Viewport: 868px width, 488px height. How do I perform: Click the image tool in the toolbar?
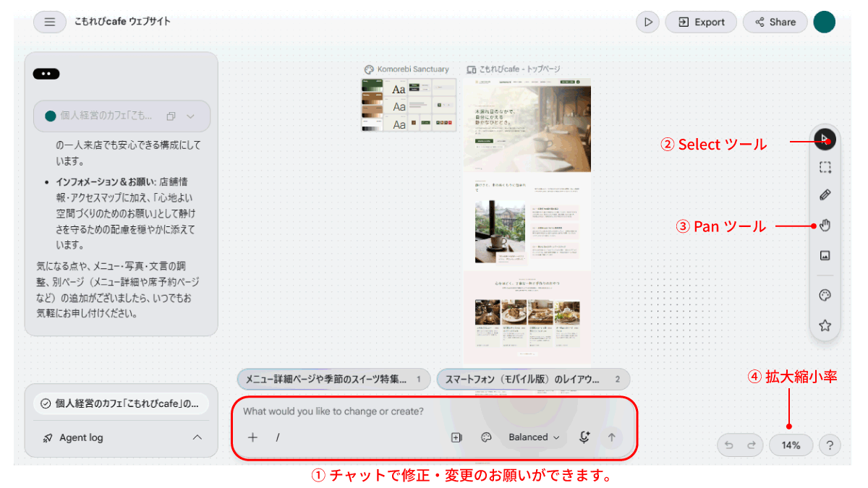pos(825,255)
